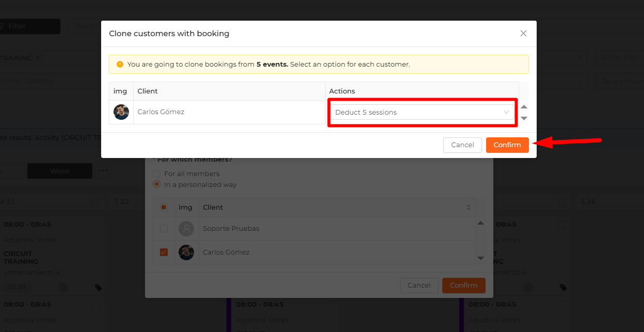The width and height of the screenshot is (644, 332).
Task: Click Carlos Gómez's avatar in the members list
Action: click(x=186, y=252)
